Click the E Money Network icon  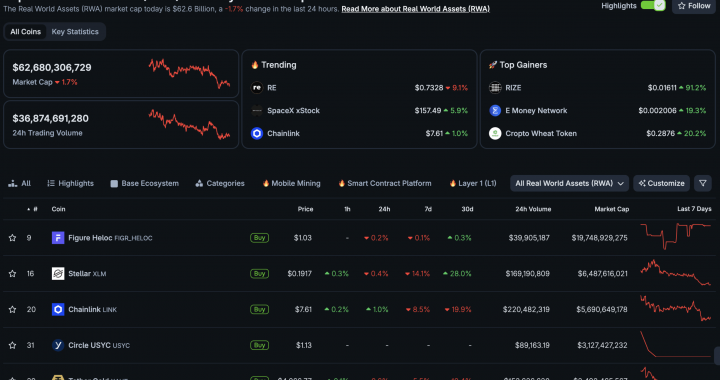(495, 111)
